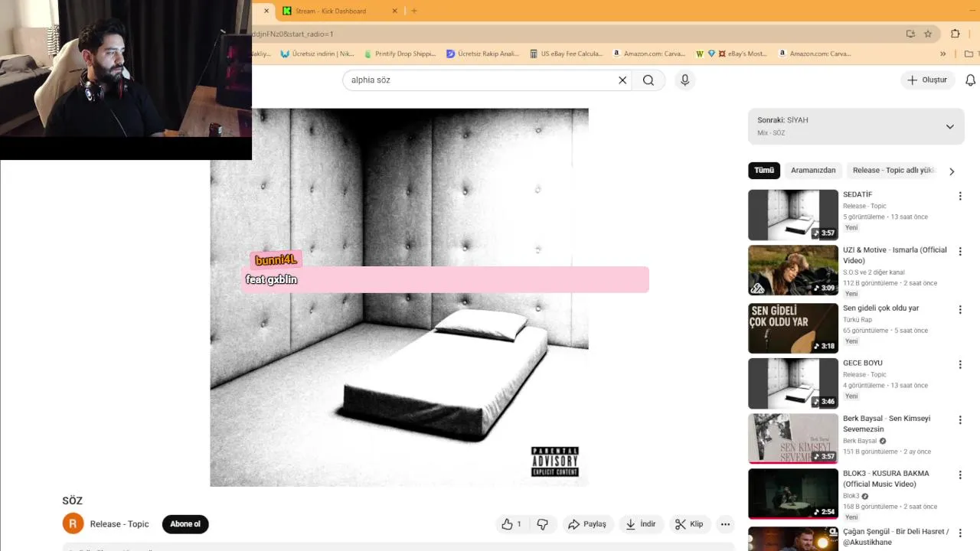Open options for Berk Baysal video

959,420
